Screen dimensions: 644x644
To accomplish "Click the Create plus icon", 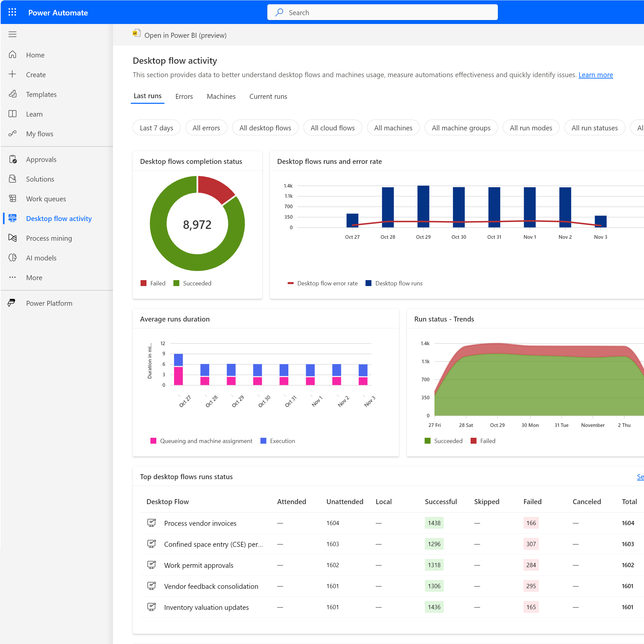I will click(x=12, y=74).
